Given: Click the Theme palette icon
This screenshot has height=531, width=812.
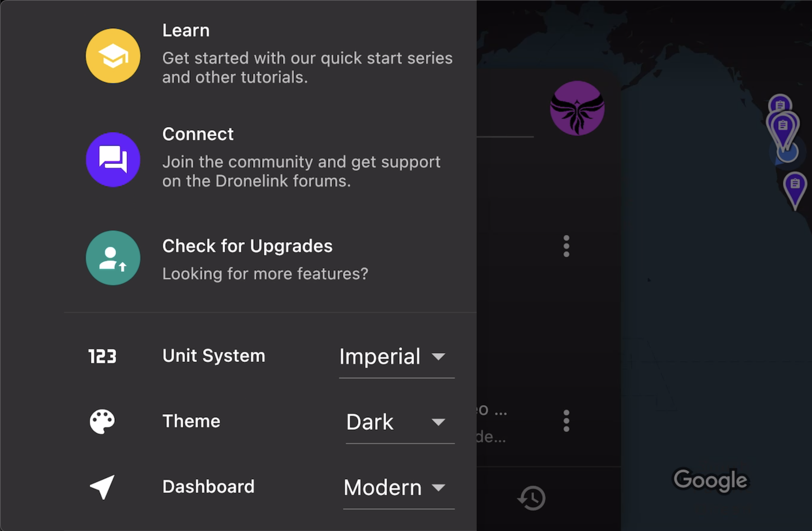Looking at the screenshot, I should coord(102,422).
